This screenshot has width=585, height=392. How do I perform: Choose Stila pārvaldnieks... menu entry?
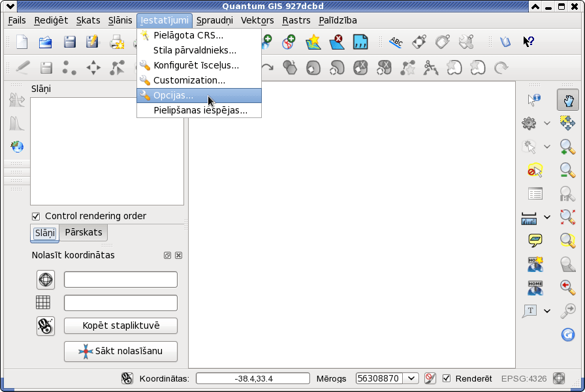pos(199,50)
